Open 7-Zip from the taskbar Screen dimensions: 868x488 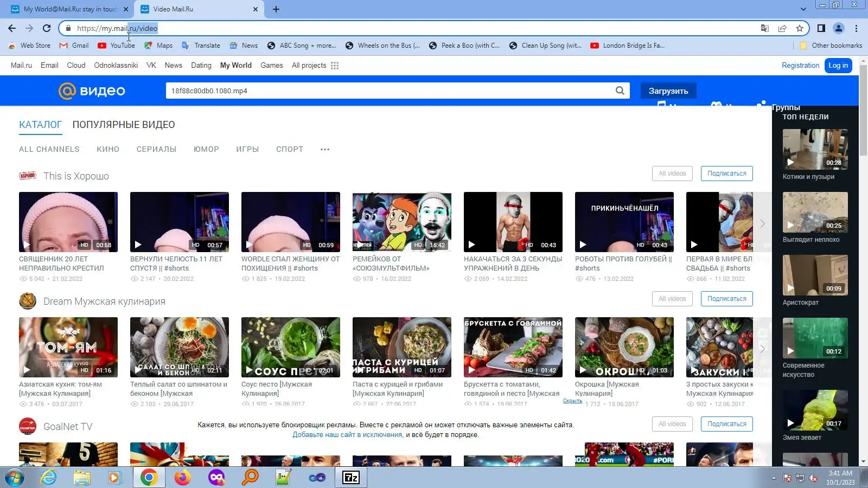click(351, 477)
